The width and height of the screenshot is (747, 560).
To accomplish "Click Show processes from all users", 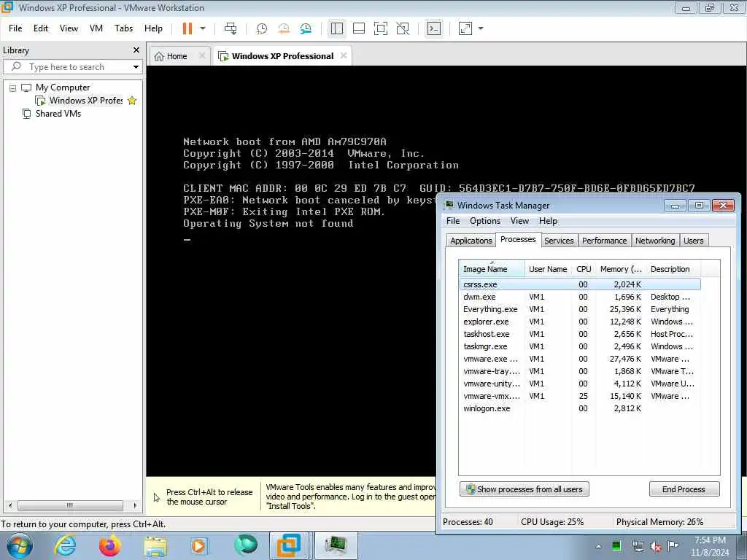I will 524,489.
